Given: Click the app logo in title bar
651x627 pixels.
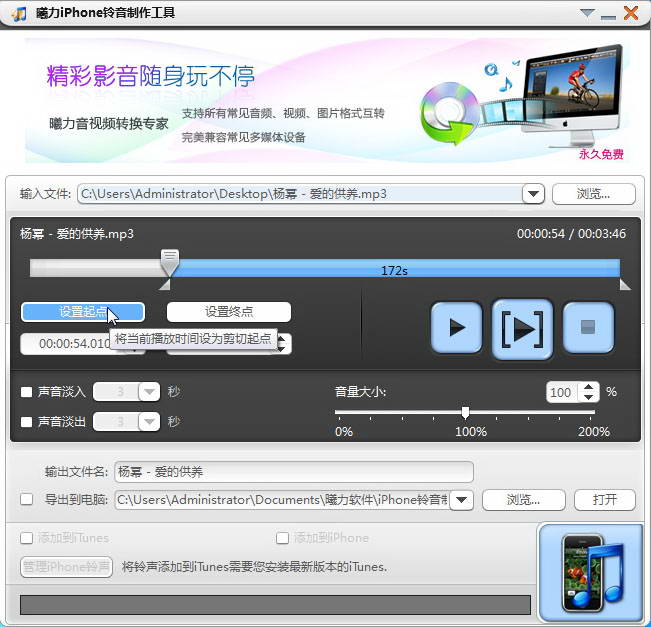Looking at the screenshot, I should click(19, 14).
